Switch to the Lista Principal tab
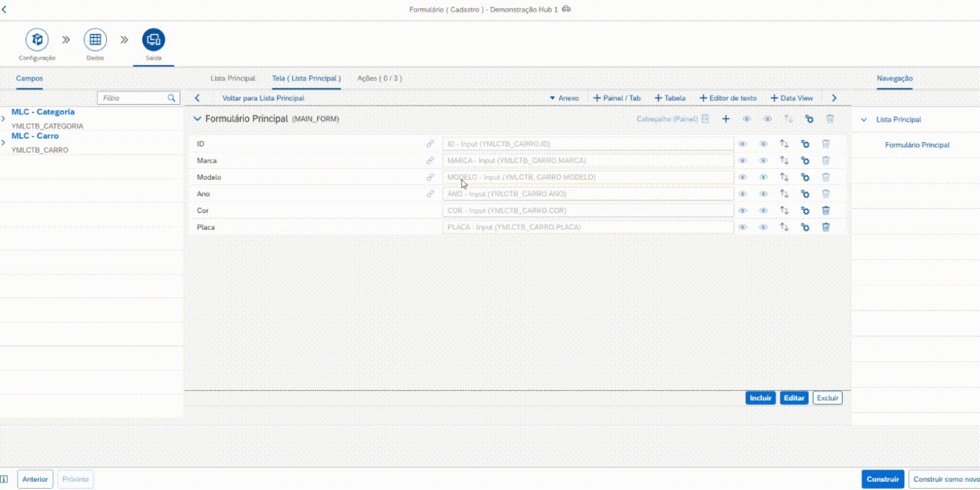Image resolution: width=980 pixels, height=490 pixels. [233, 78]
